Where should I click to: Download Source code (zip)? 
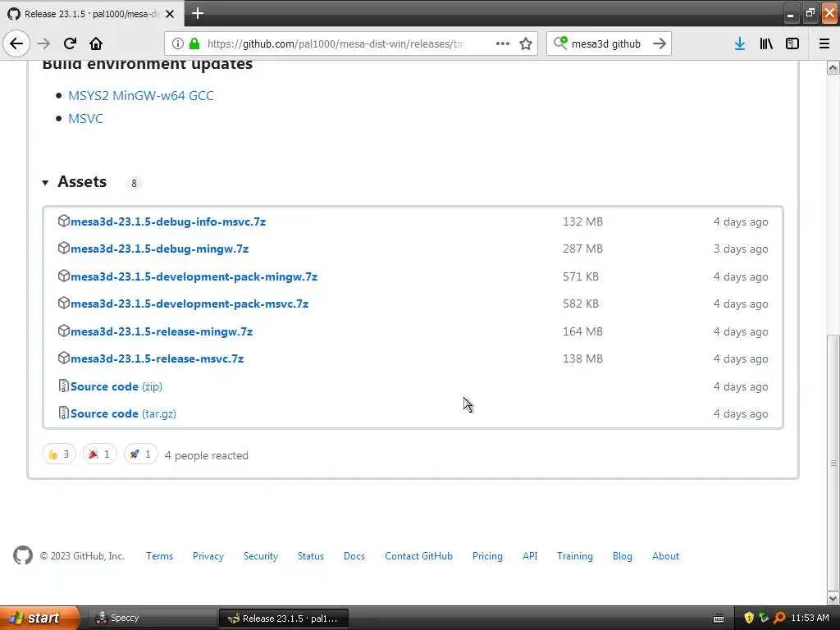coord(116,387)
